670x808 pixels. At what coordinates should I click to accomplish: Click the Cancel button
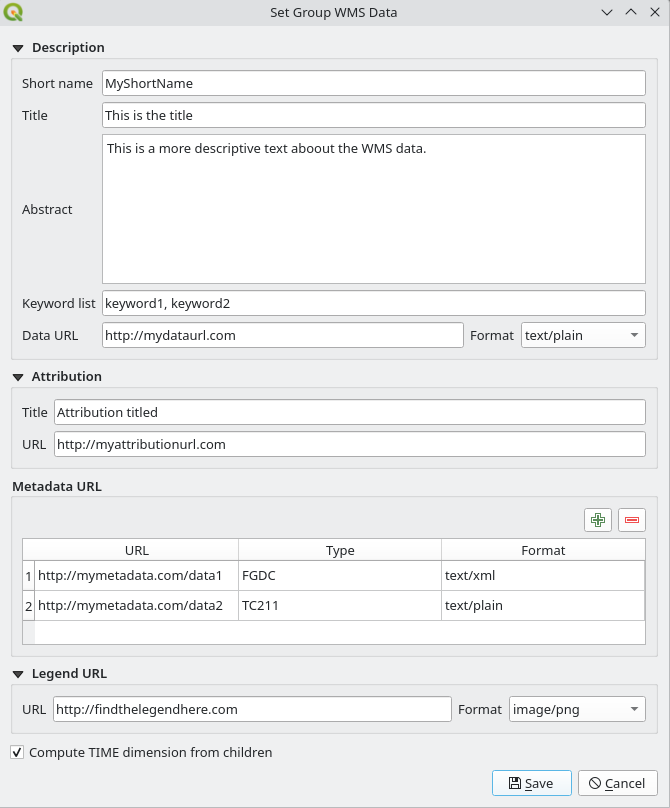point(617,783)
